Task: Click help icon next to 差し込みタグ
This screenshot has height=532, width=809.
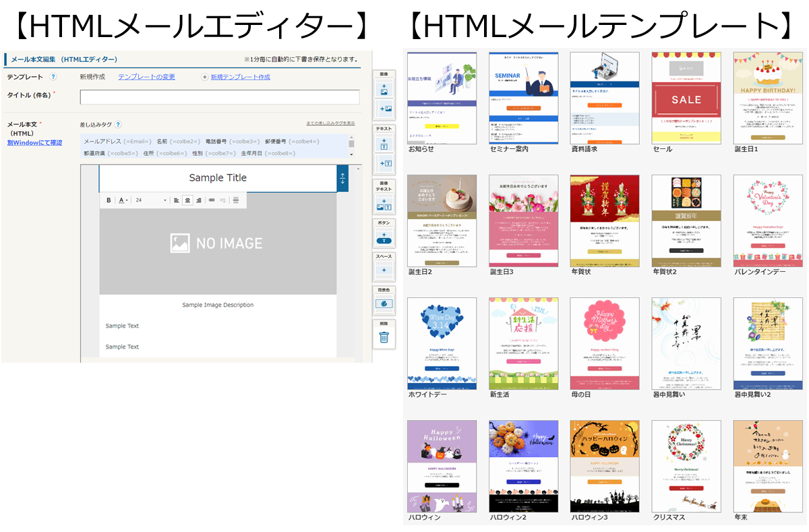Action: [x=118, y=125]
